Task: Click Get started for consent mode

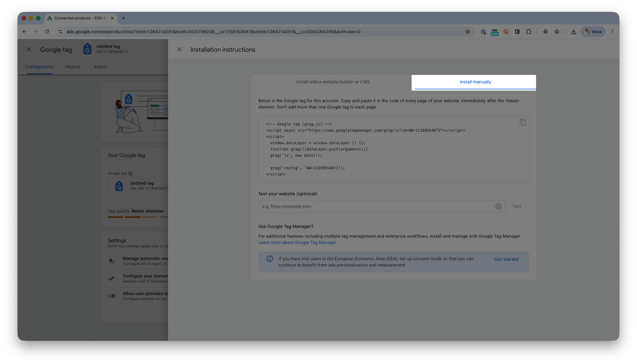Action: click(x=506, y=259)
